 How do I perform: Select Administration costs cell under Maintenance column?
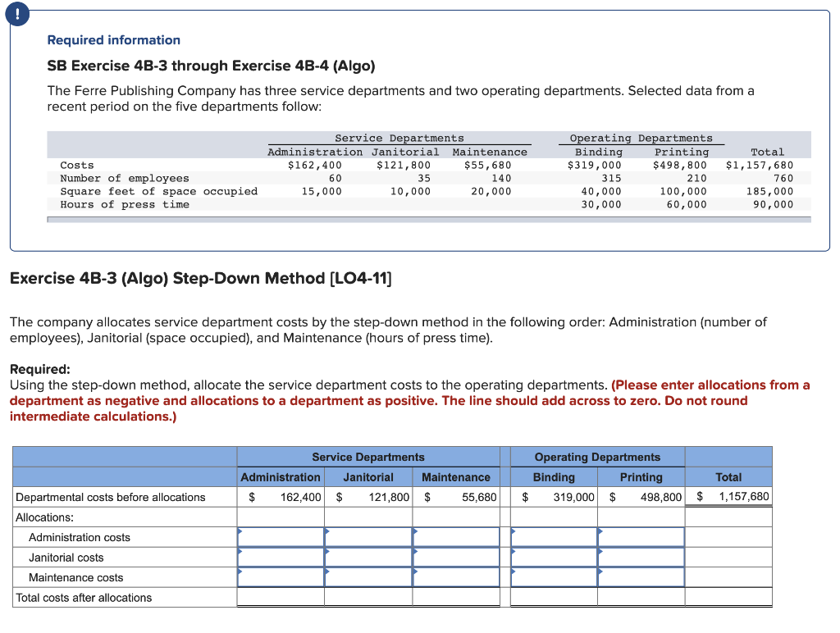pyautogui.click(x=456, y=537)
